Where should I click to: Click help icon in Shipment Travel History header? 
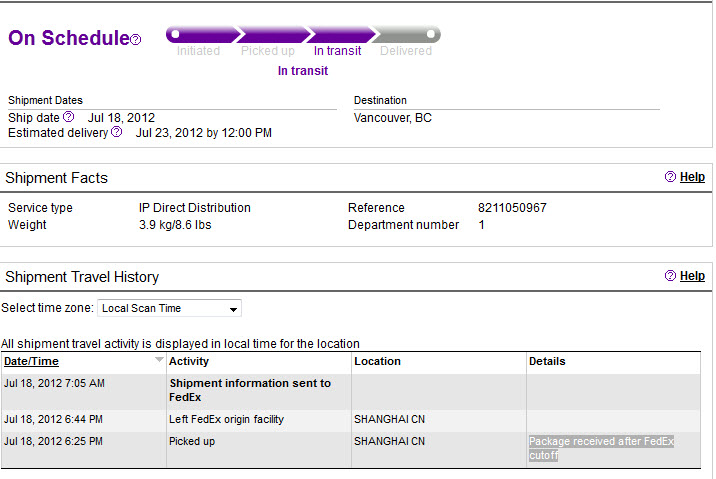tap(670, 276)
